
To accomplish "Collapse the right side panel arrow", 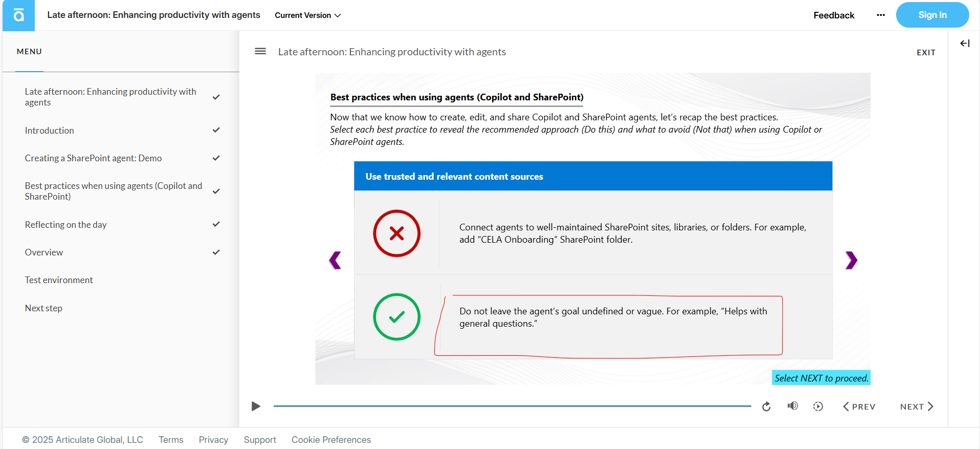I will click(x=965, y=44).
